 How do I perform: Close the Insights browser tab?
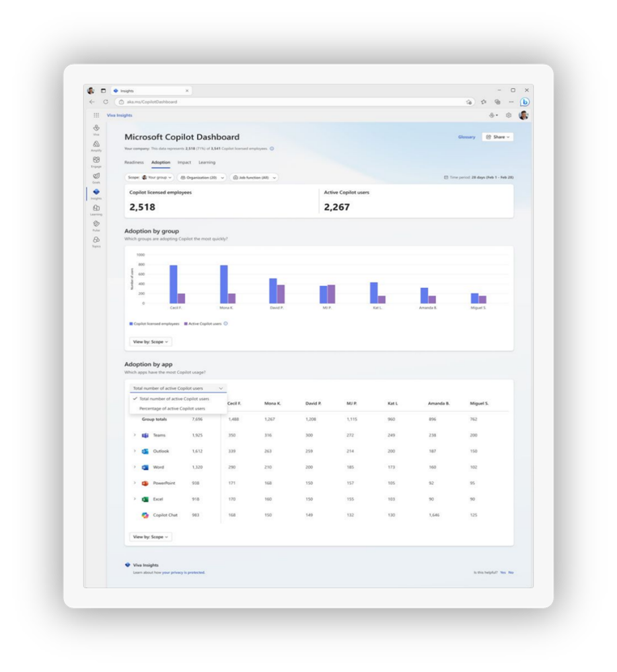pyautogui.click(x=187, y=91)
